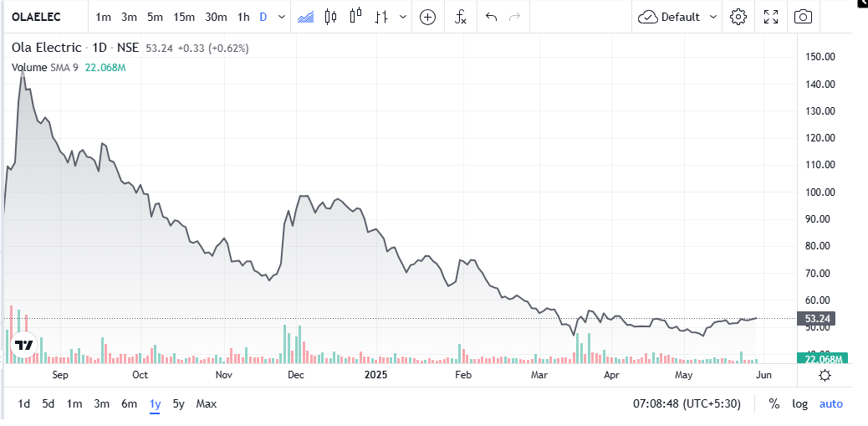Switch to the Max date range
This screenshot has height=426, width=868.
[206, 404]
